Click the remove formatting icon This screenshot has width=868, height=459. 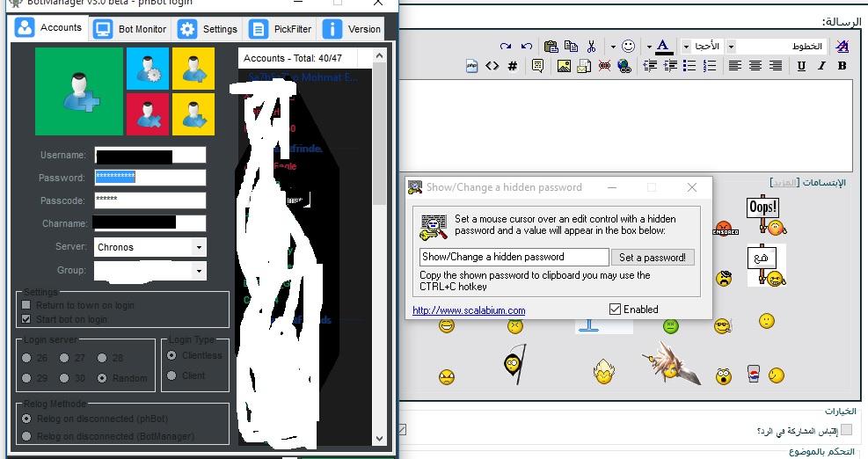tap(842, 46)
